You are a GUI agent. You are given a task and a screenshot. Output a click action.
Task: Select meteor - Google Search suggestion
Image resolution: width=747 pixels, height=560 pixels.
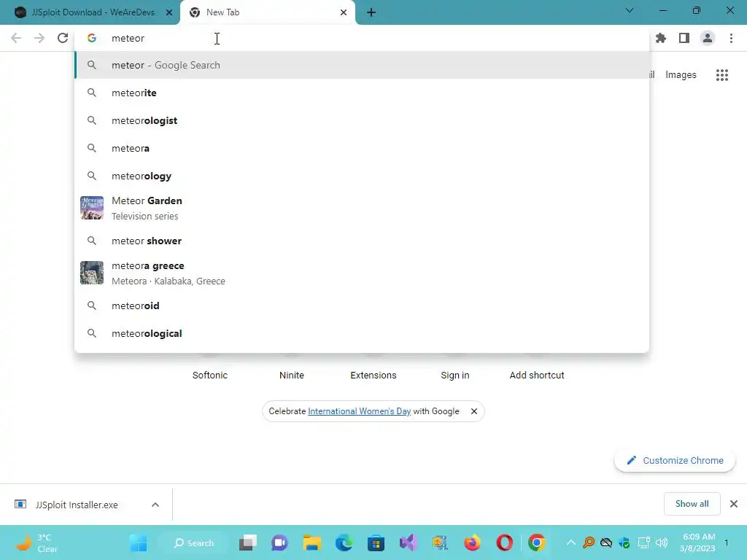[x=362, y=65]
